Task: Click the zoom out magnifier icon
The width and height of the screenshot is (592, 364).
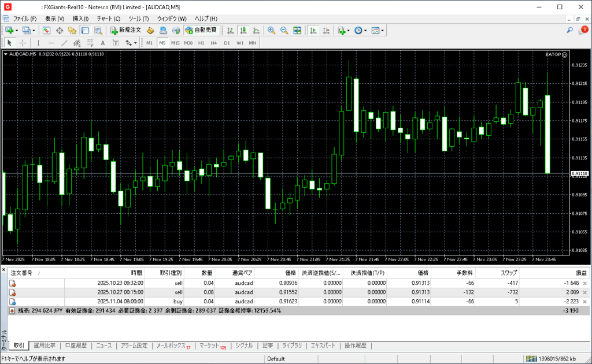Action: (x=284, y=30)
